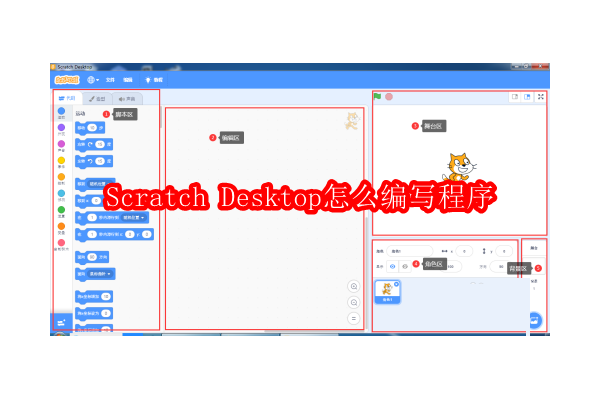
Task: Delete sprite using thumbnail's x badge
Action: [x=397, y=284]
